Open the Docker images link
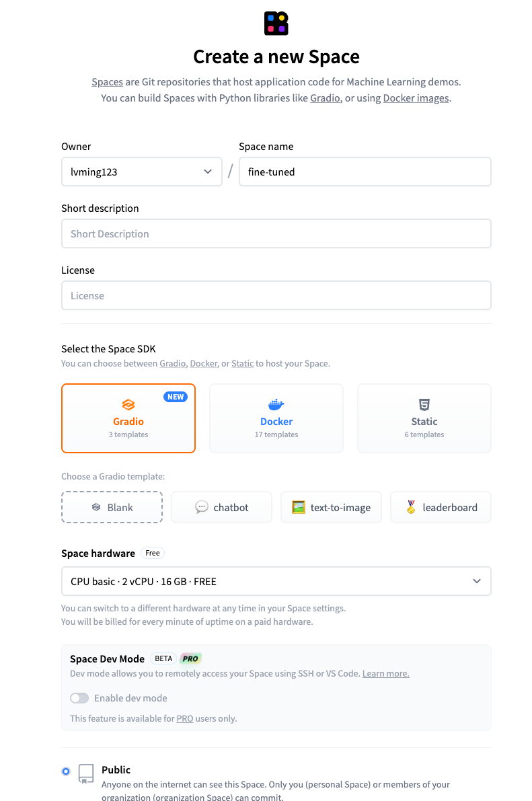532x801 pixels. [416, 98]
